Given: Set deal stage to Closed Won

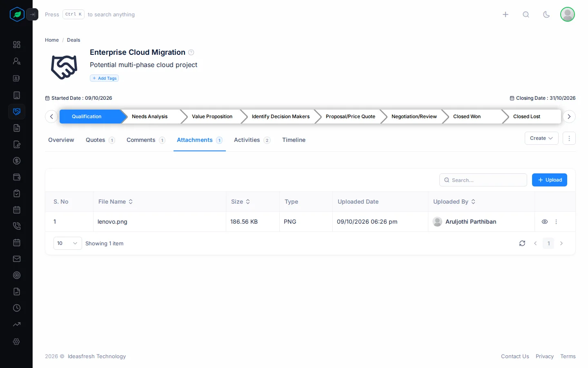Looking at the screenshot, I should (467, 117).
